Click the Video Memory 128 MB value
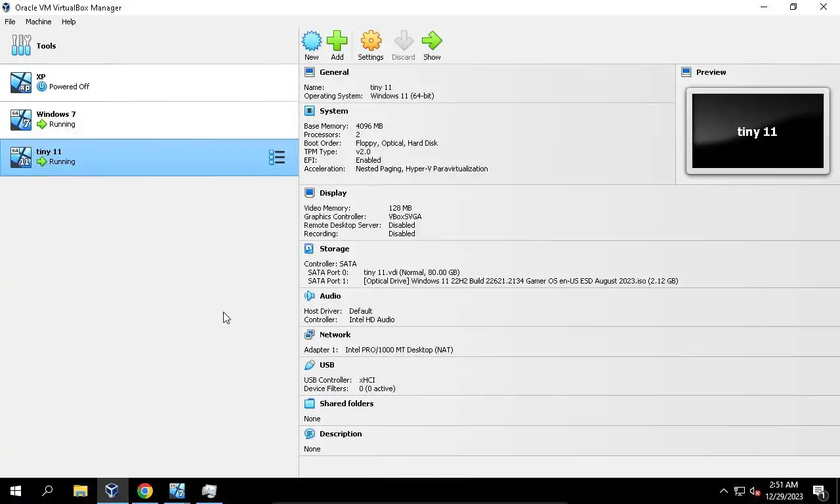This screenshot has width=840, height=504. pyautogui.click(x=400, y=208)
